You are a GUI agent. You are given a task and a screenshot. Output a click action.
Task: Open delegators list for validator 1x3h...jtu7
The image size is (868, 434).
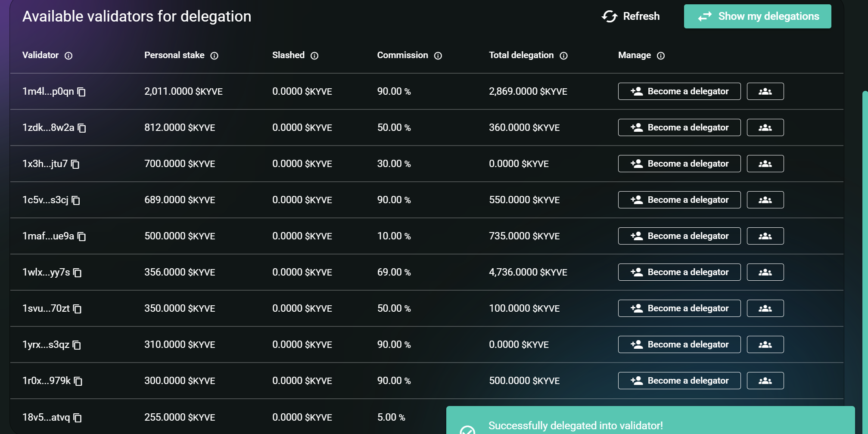point(765,164)
